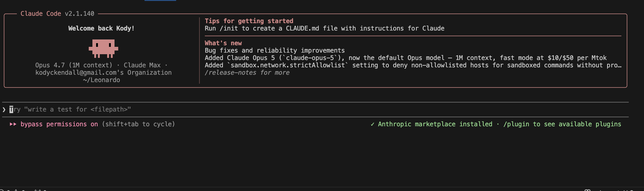This screenshot has height=191, width=644.
Task: Click the version label "v2.1.140"
Action: pos(80,14)
